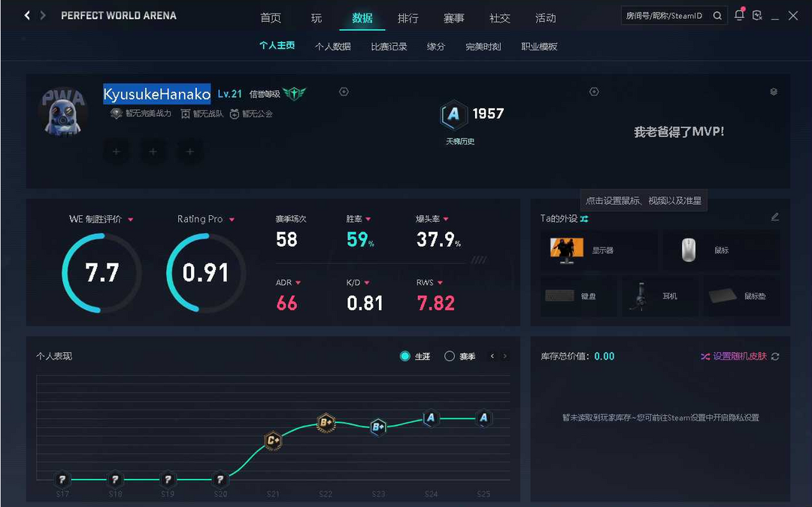Switch to the 个人数据 sub-tab

pyautogui.click(x=333, y=46)
